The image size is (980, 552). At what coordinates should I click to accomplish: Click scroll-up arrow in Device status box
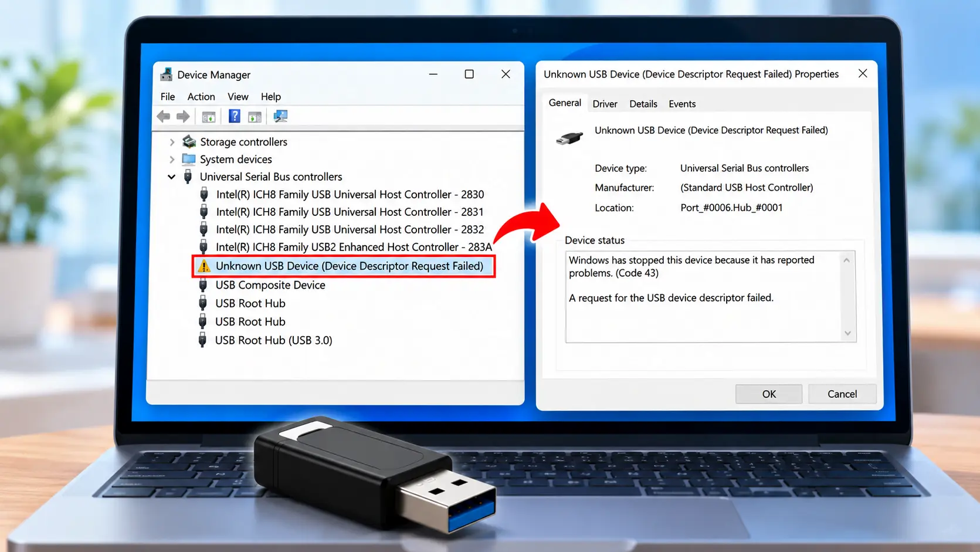[846, 260]
